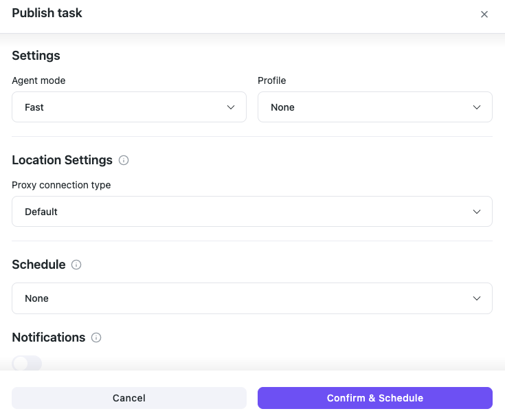
Task: Click the Settings section heading
Action: [x=36, y=56]
